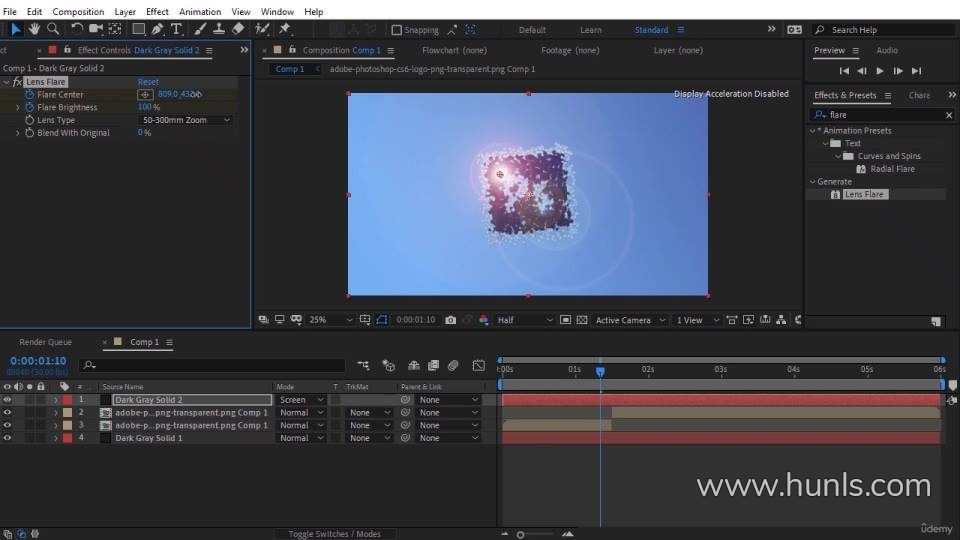Play the preview
Screen dimensions: 960x540
pyautogui.click(x=880, y=71)
